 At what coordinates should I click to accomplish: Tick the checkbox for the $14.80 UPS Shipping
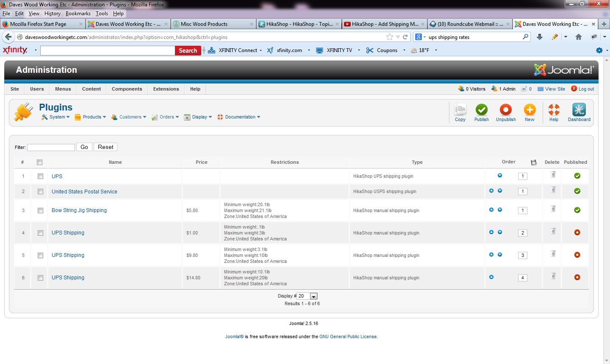coord(40,278)
